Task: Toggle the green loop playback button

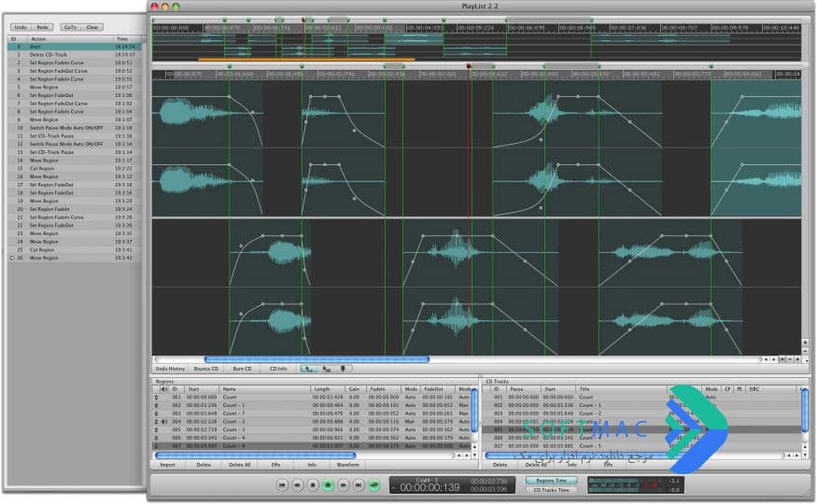Action: tap(374, 484)
